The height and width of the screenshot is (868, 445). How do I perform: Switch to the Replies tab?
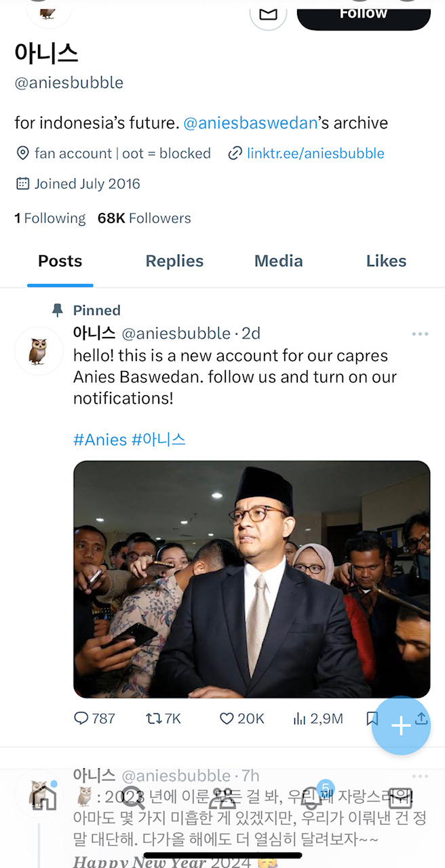pyautogui.click(x=174, y=261)
